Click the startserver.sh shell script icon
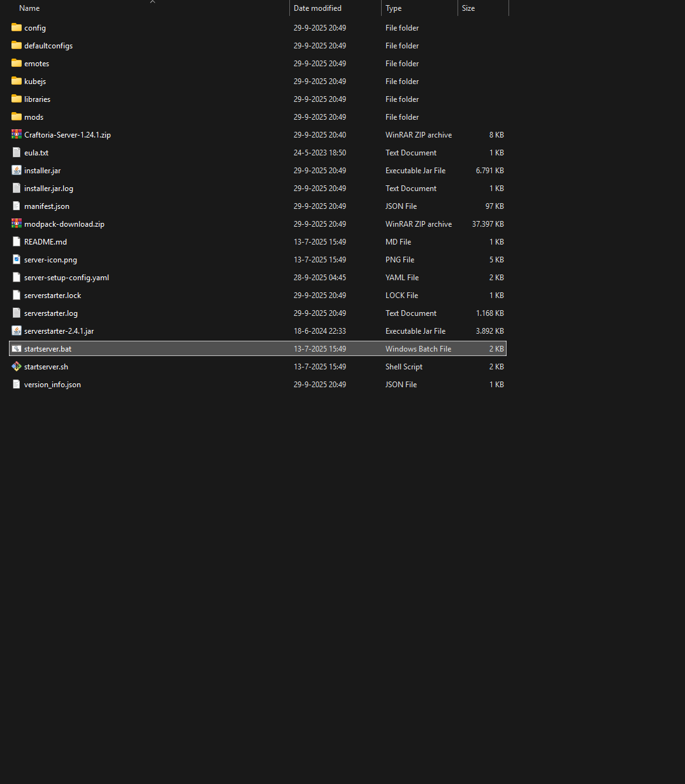Screen dimensions: 685x784 pos(17,366)
